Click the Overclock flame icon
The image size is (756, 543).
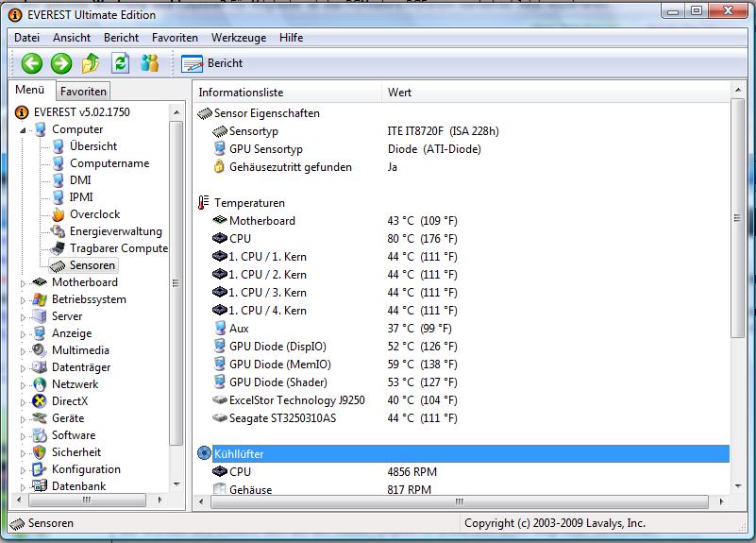(x=58, y=214)
